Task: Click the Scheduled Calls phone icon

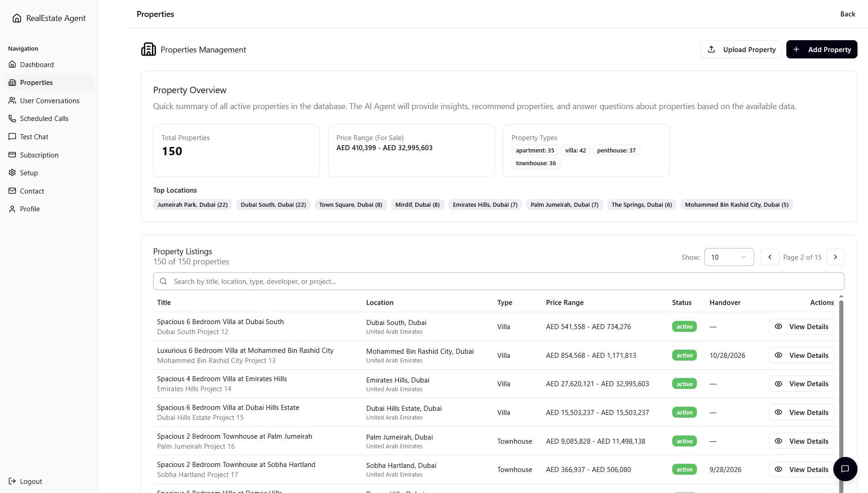Action: 12,118
